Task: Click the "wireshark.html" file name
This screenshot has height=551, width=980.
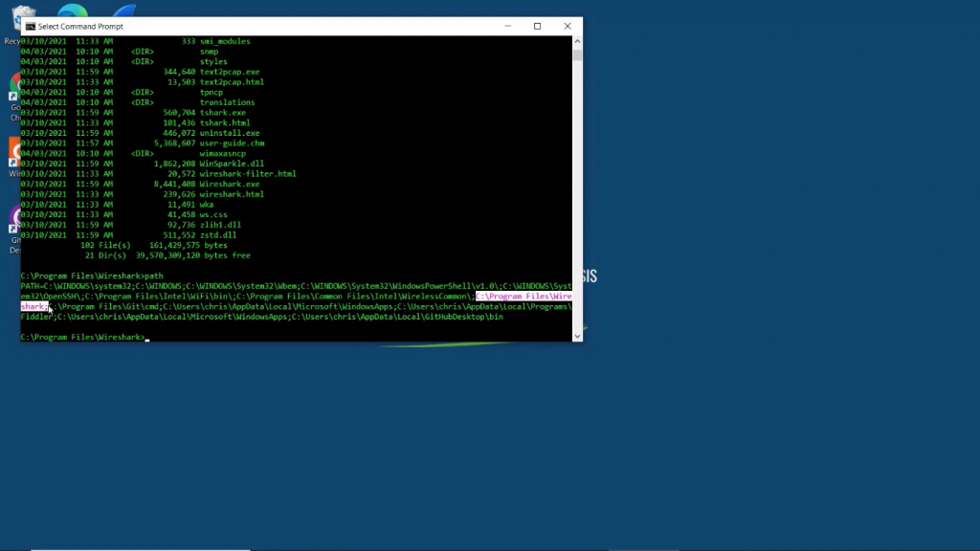Action: click(232, 194)
